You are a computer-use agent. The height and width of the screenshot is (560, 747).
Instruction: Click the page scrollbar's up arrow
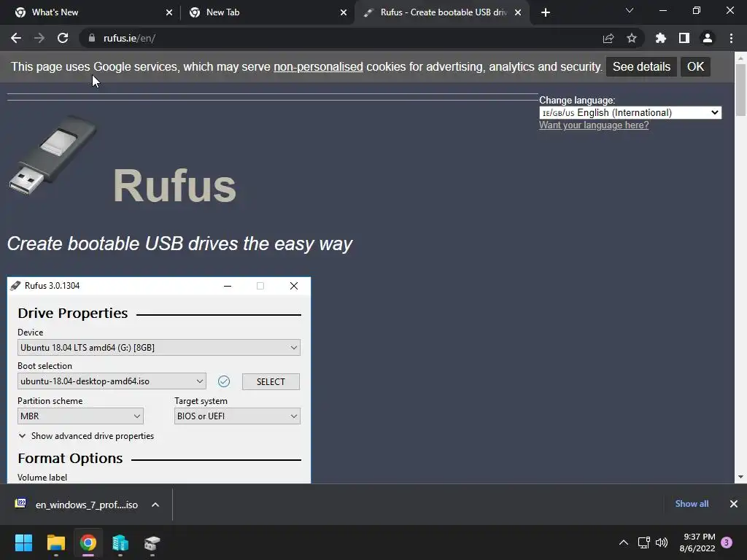(x=740, y=58)
